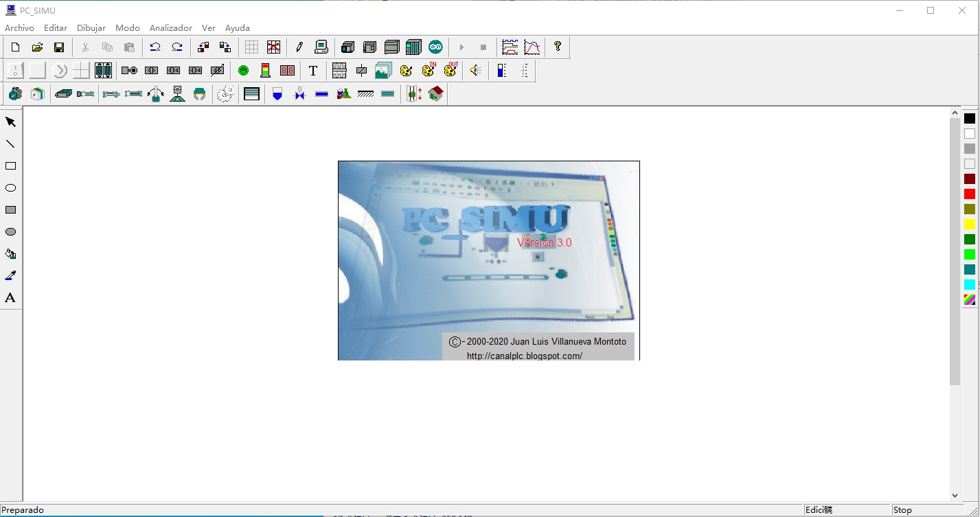The width and height of the screenshot is (980, 517).
Task: Insert the red 88 numeric display
Action: pos(287,71)
